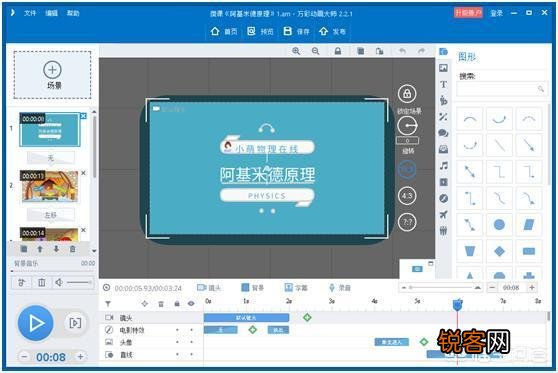Screen dimensions: 558x373
Task: Open the 镜头 camera tab above timeline
Action: 209,288
